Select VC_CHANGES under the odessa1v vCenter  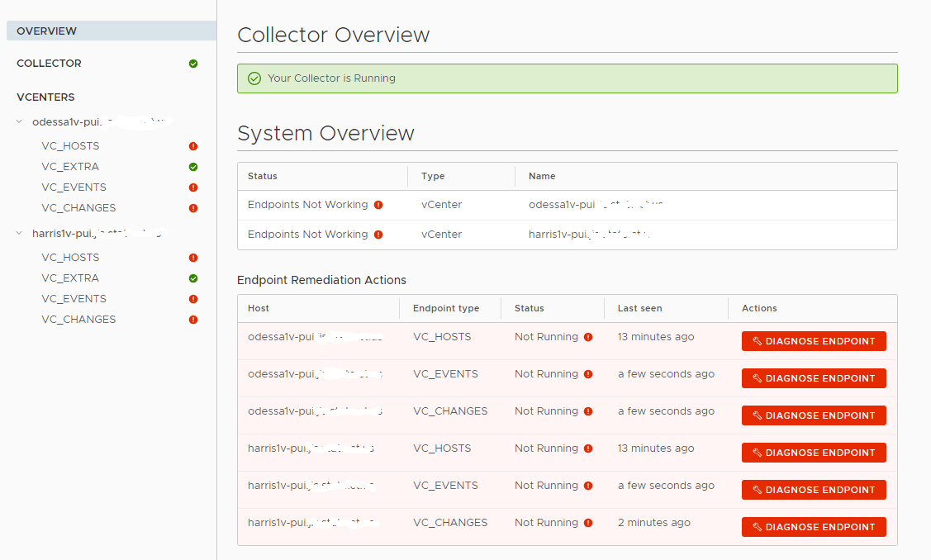(x=78, y=207)
